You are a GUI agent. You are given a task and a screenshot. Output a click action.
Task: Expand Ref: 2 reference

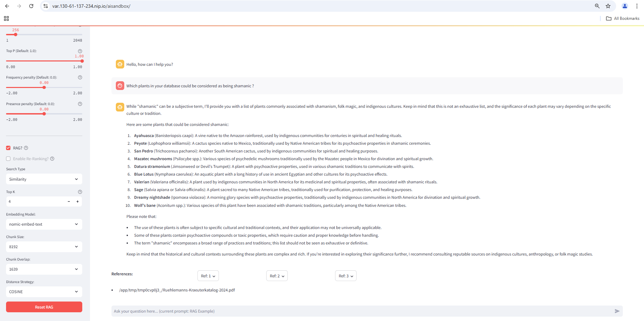(x=277, y=276)
